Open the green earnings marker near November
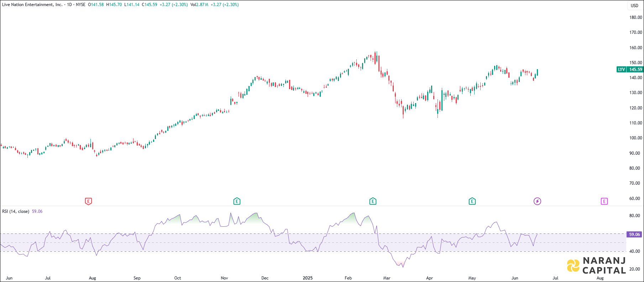Viewport: 644px width, 282px height. pyautogui.click(x=237, y=201)
